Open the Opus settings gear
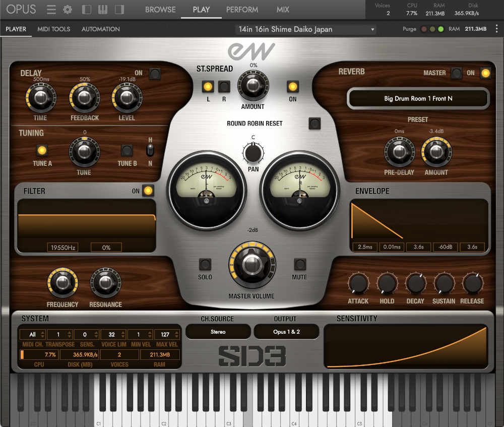 click(x=67, y=9)
